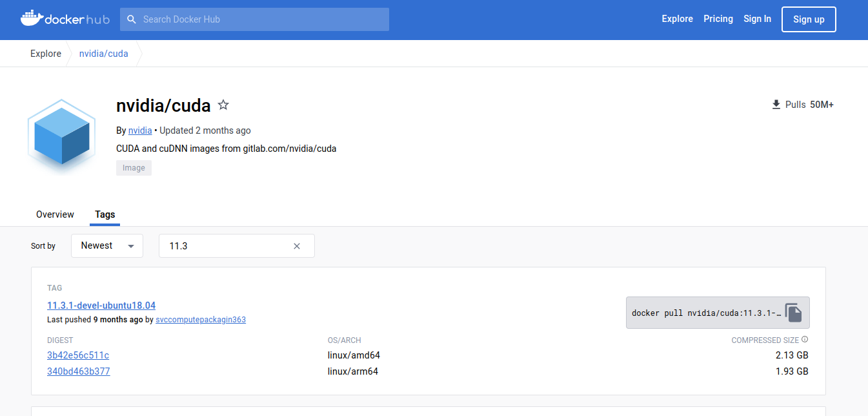Click the nvidia/cuda cube image
The height and width of the screenshot is (416, 868).
tap(61, 138)
